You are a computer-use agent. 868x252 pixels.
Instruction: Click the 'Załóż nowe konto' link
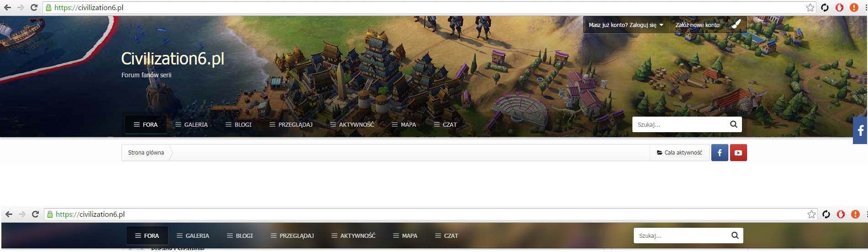point(697,25)
